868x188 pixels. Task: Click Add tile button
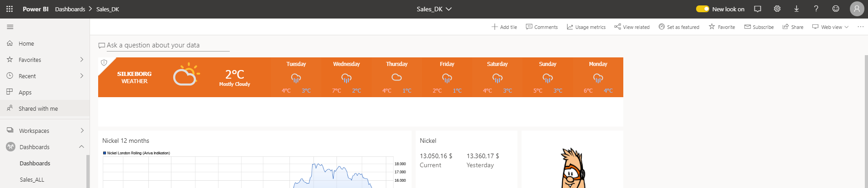504,27
